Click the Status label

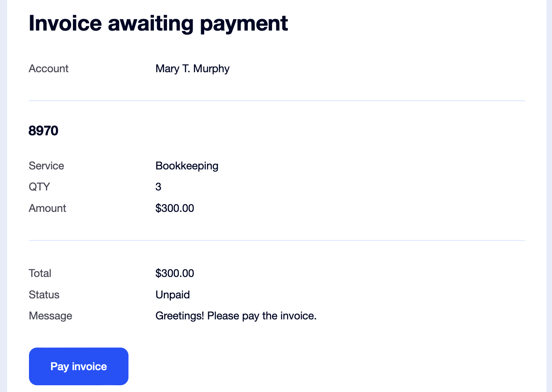coord(44,295)
